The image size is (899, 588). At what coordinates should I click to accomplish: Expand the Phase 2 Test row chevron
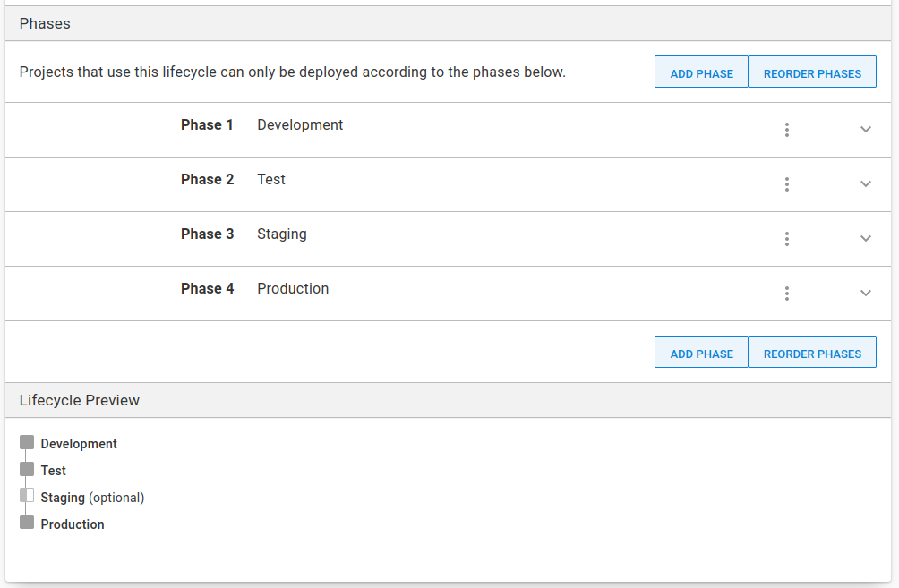click(x=866, y=184)
